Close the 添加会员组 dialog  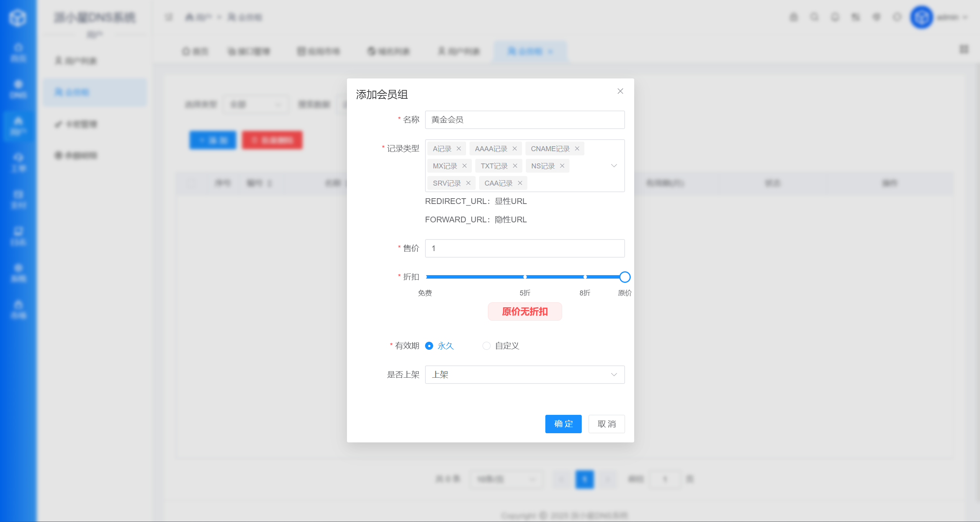pyautogui.click(x=620, y=91)
